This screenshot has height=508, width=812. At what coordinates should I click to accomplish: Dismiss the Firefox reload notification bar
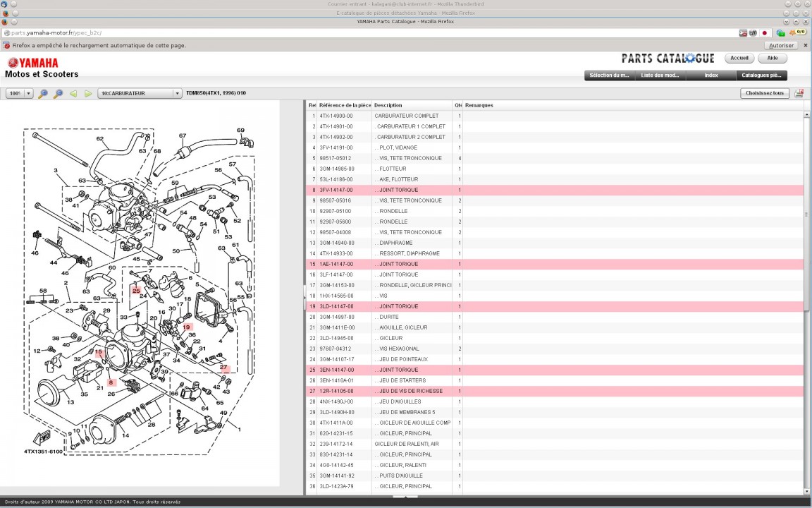pyautogui.click(x=804, y=45)
